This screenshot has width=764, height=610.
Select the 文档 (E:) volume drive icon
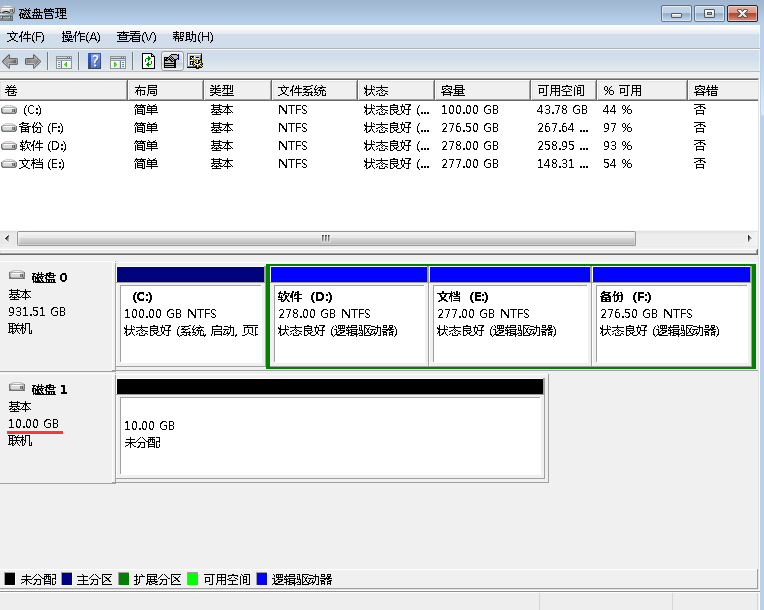(9, 164)
